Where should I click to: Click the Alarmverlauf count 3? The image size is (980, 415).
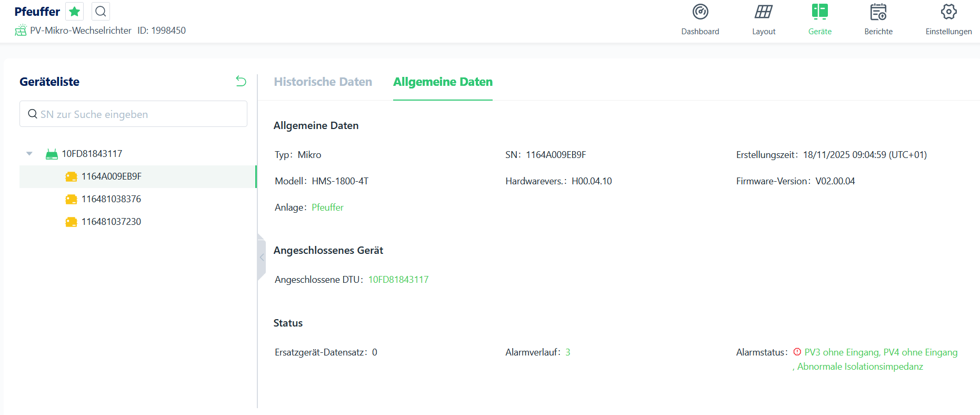coord(568,352)
